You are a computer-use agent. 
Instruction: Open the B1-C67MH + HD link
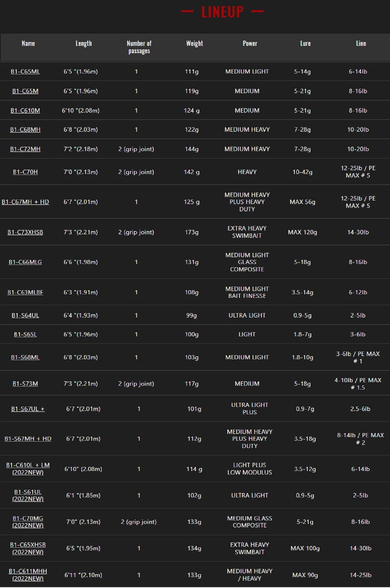(x=25, y=202)
